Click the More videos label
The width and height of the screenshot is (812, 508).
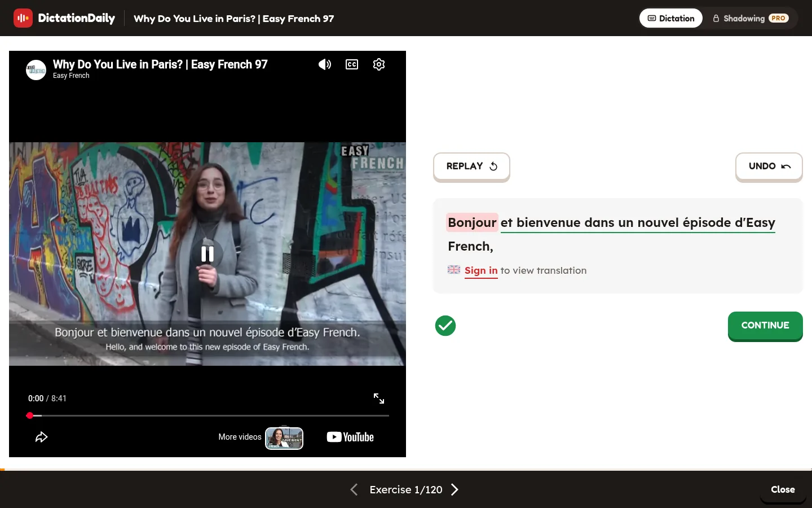240,437
